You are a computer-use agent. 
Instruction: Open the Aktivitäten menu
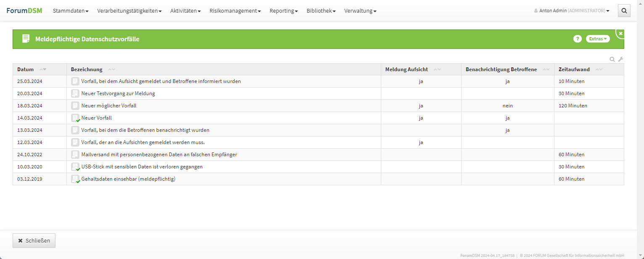185,11
